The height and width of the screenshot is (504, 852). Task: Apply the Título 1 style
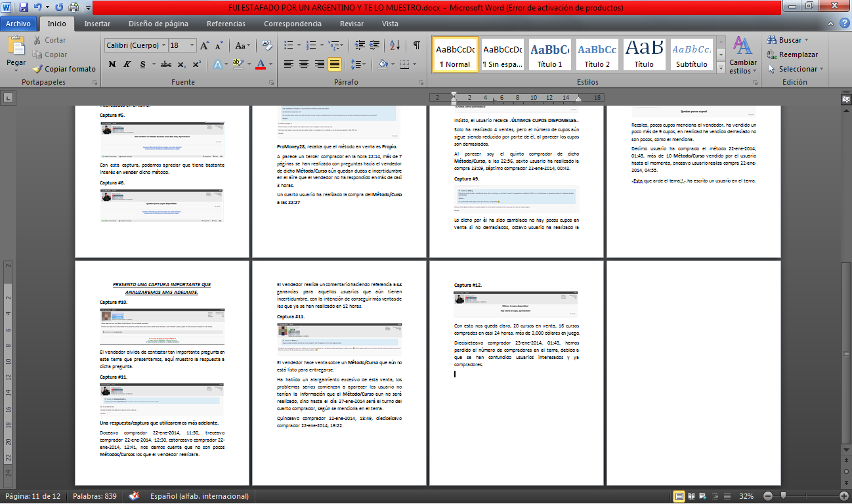point(549,55)
